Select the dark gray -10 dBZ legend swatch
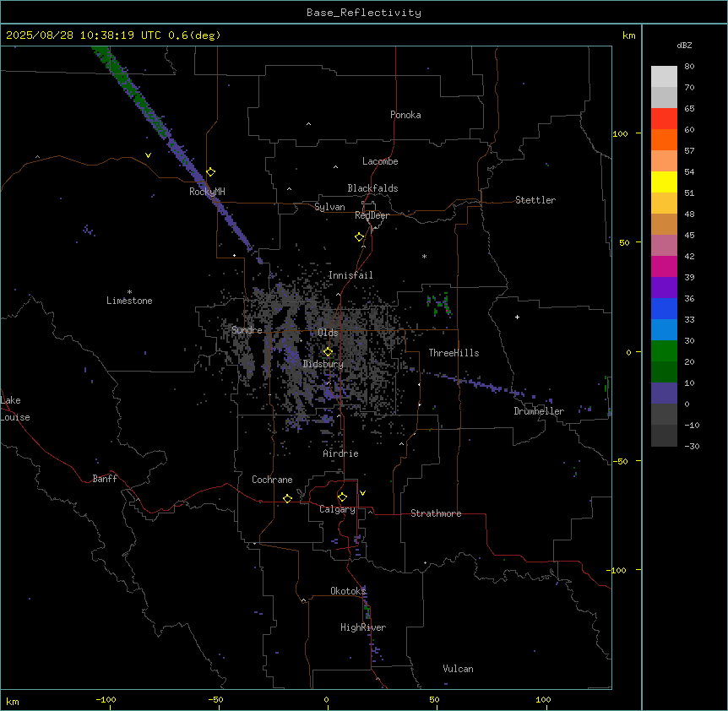Viewport: 728px width, 711px height. click(x=664, y=436)
